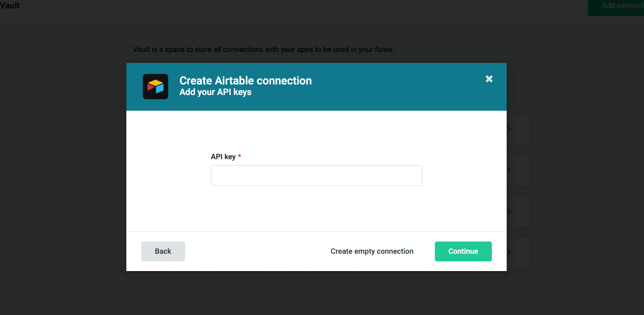The width and height of the screenshot is (644, 315).
Task: Close the Create Airtable connection dialog
Action: (x=489, y=79)
